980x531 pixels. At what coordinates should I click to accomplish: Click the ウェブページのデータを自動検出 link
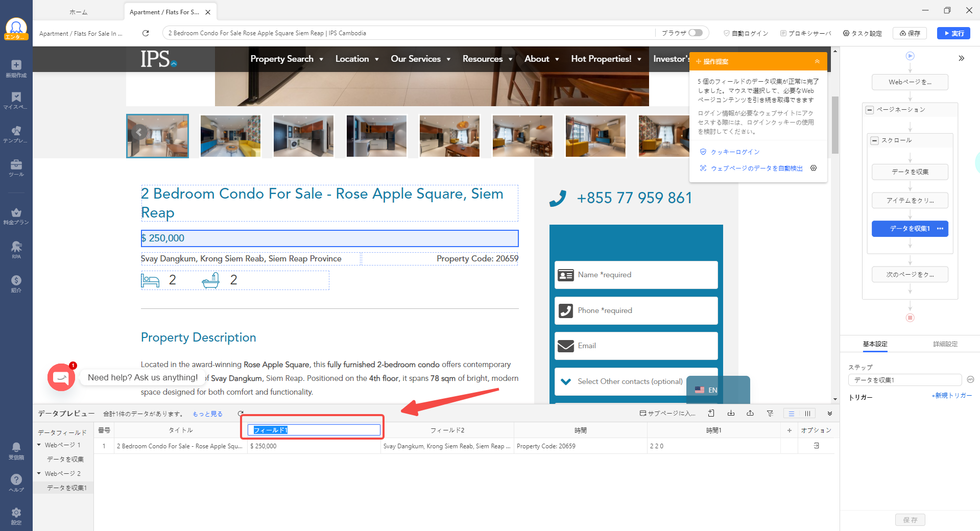pyautogui.click(x=756, y=168)
